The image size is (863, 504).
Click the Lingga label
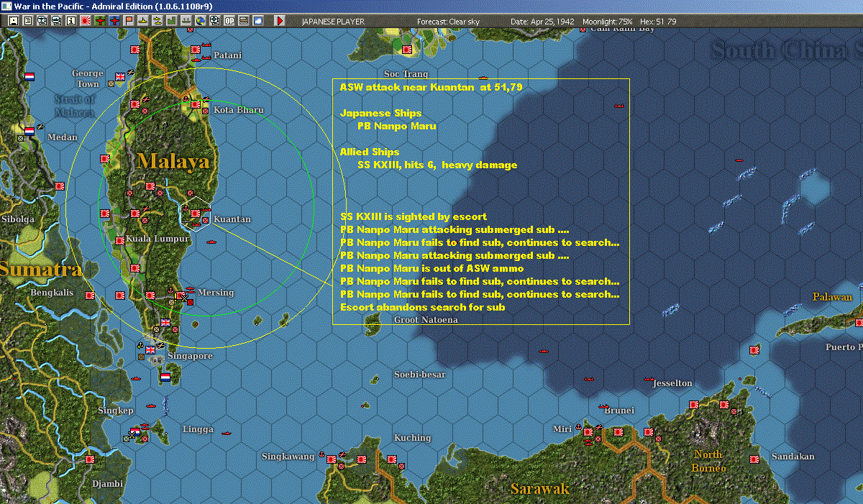(x=198, y=429)
